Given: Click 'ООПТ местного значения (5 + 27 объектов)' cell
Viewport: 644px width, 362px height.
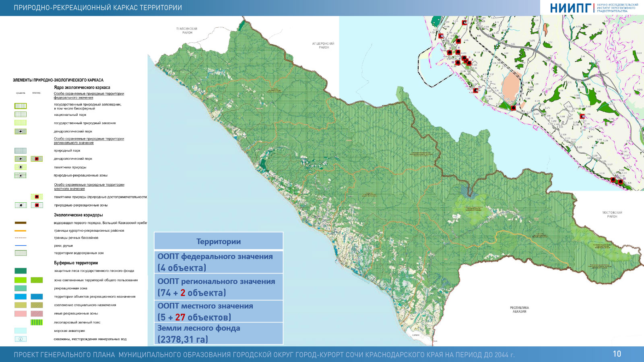Looking at the screenshot, I should click(219, 311).
